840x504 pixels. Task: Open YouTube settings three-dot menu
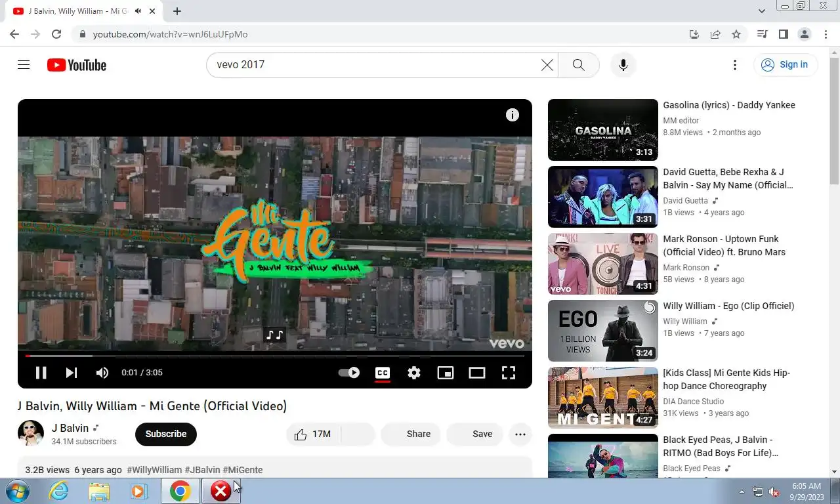click(x=735, y=65)
